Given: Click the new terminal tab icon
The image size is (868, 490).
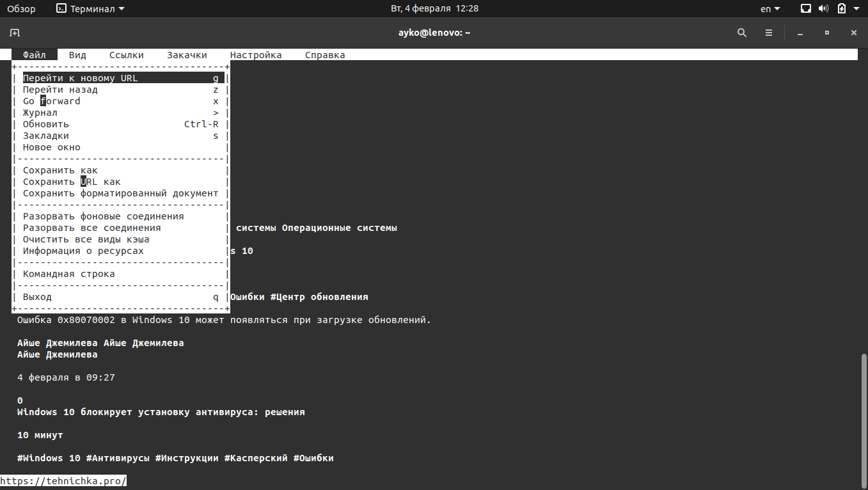Looking at the screenshot, I should coord(15,33).
